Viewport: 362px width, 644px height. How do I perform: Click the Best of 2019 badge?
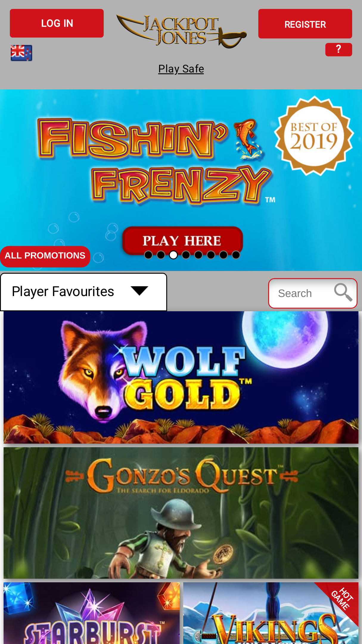(x=314, y=136)
